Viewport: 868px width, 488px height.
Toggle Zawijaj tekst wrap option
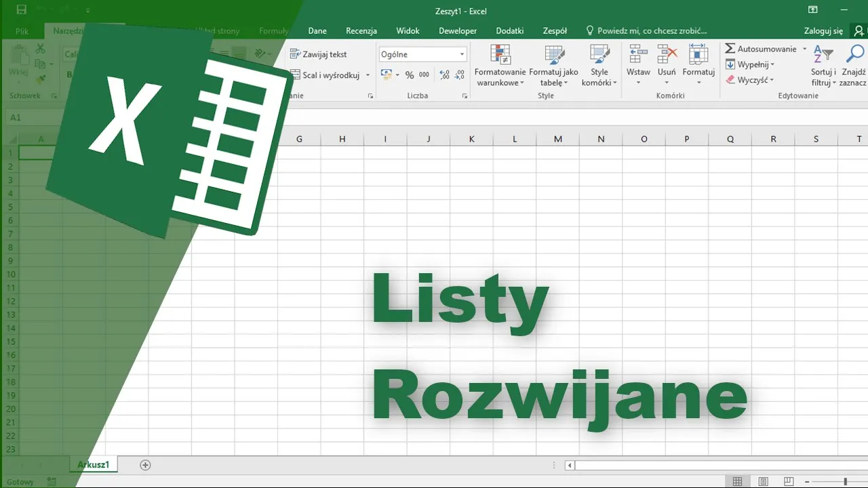pyautogui.click(x=318, y=54)
